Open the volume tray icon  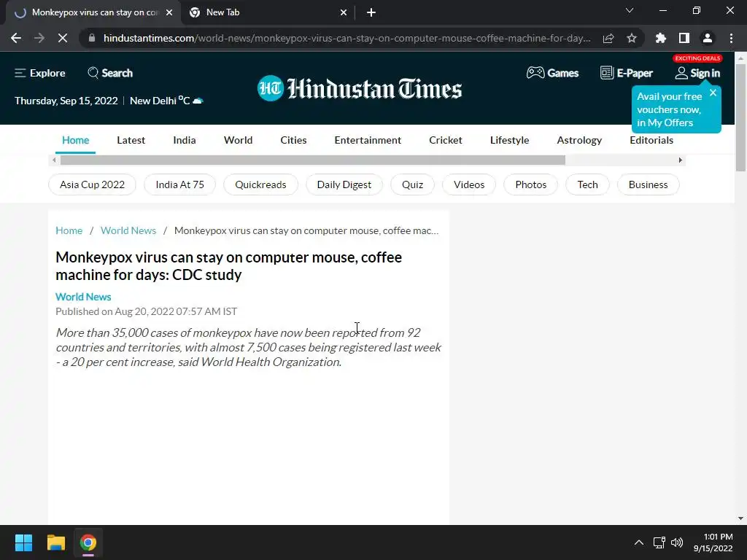[676, 542]
